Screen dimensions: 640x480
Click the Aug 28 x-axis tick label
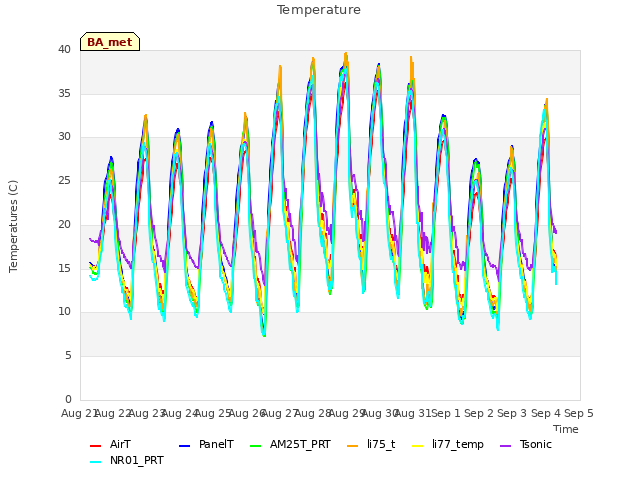[x=313, y=413]
